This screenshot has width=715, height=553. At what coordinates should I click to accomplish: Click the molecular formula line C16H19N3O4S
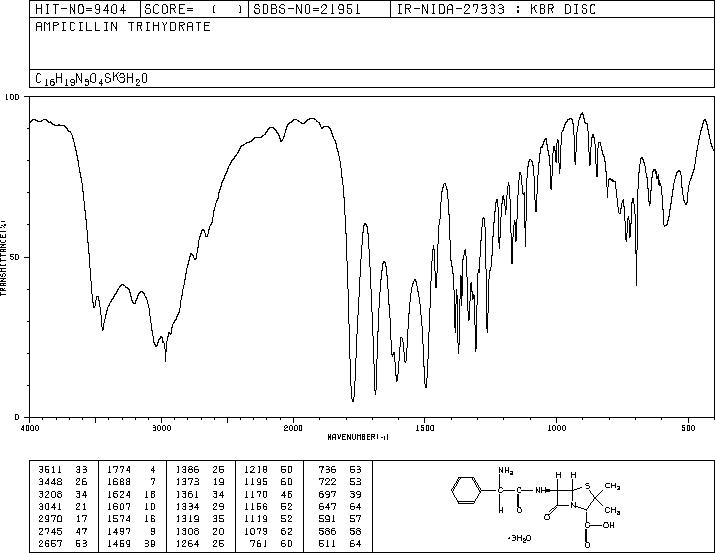pyautogui.click(x=91, y=79)
